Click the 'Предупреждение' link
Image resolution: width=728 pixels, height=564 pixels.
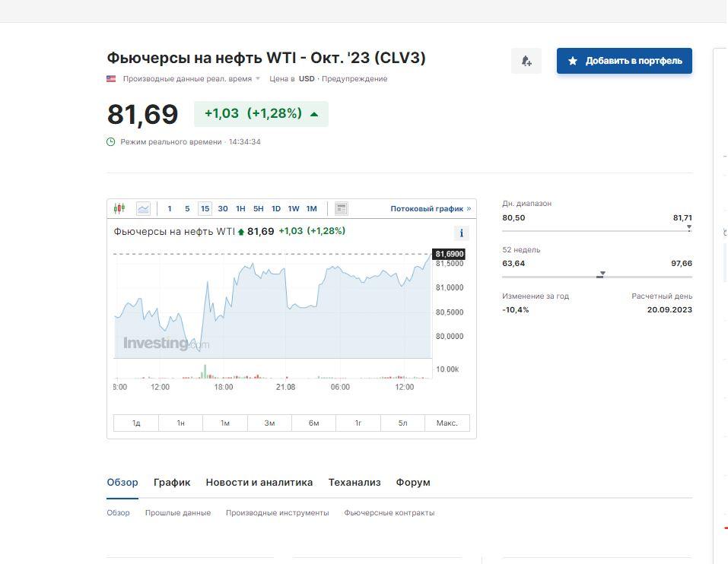(x=354, y=79)
